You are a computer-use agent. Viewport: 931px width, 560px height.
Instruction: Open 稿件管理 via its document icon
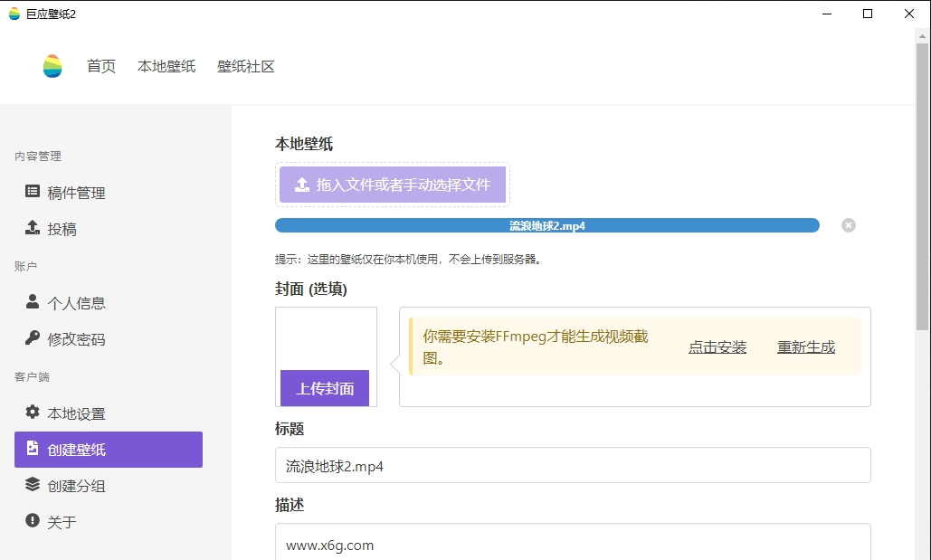pos(33,192)
